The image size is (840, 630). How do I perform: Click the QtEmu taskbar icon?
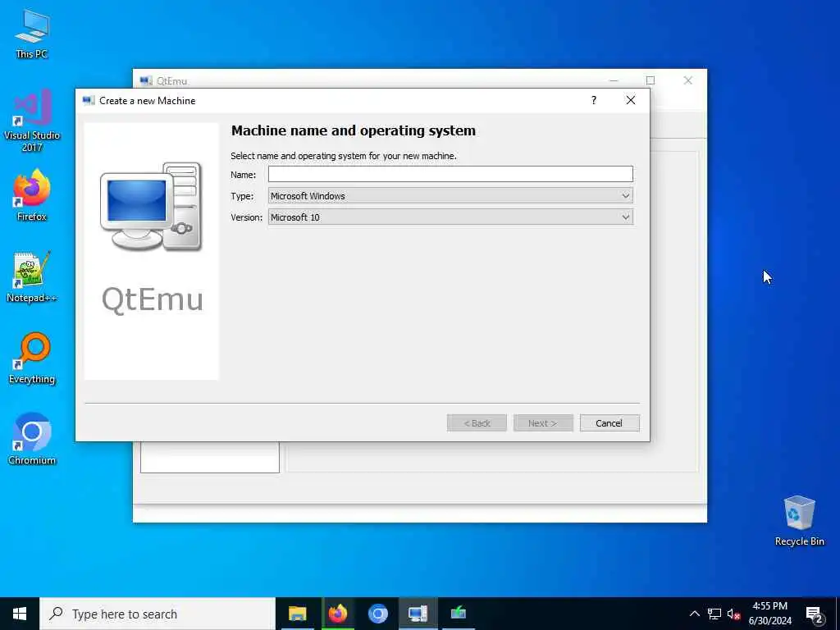[x=418, y=614]
